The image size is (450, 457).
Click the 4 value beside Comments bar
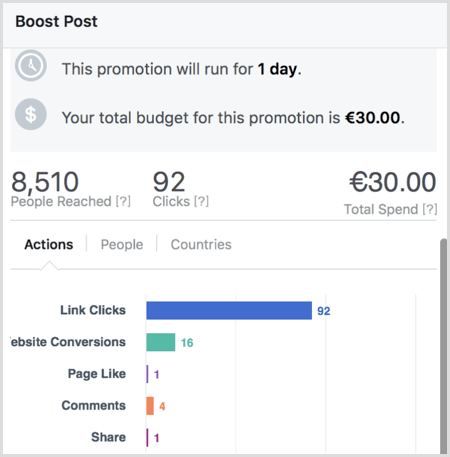click(162, 406)
